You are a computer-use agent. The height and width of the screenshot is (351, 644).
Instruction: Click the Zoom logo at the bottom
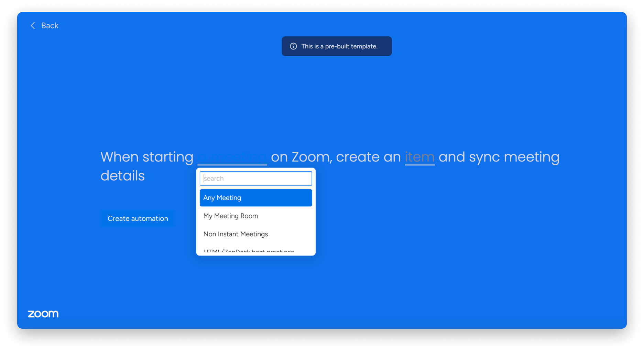click(x=43, y=314)
